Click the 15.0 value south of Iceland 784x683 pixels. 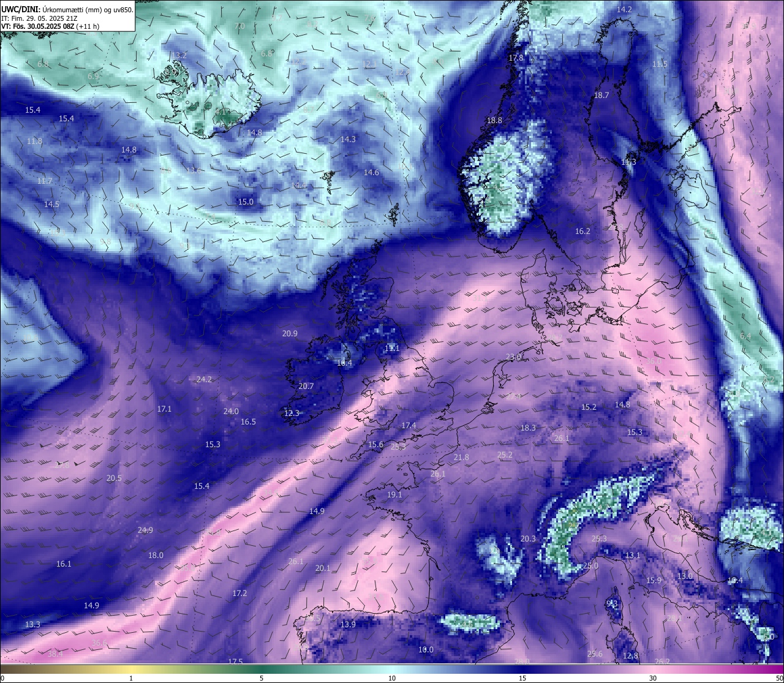click(246, 202)
